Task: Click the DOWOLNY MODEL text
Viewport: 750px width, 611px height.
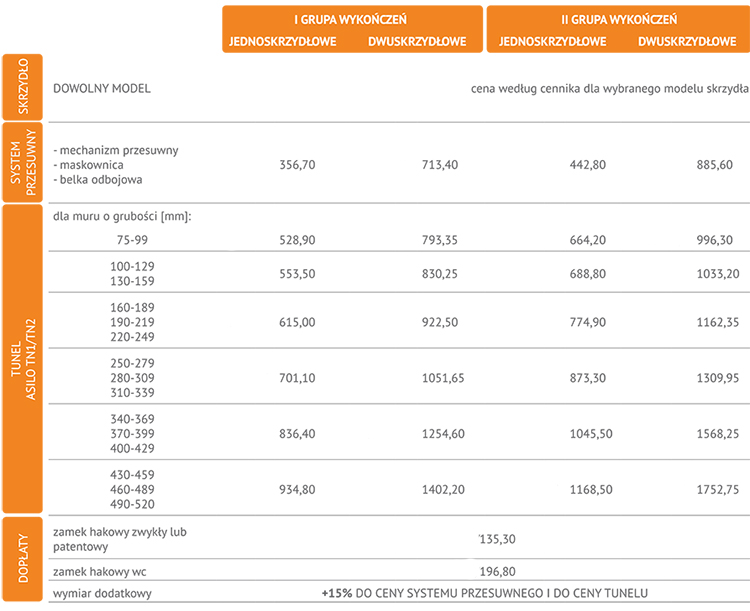Action: pyautogui.click(x=102, y=89)
